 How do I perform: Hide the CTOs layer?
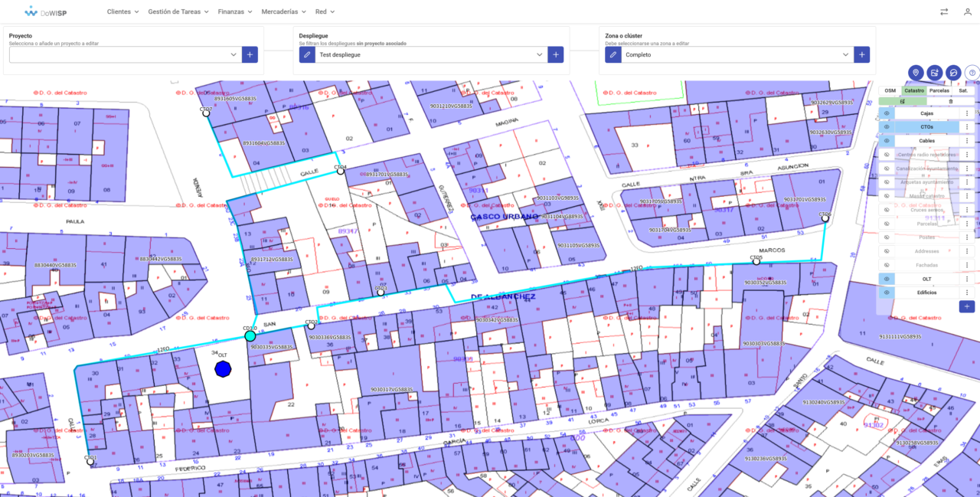point(885,125)
